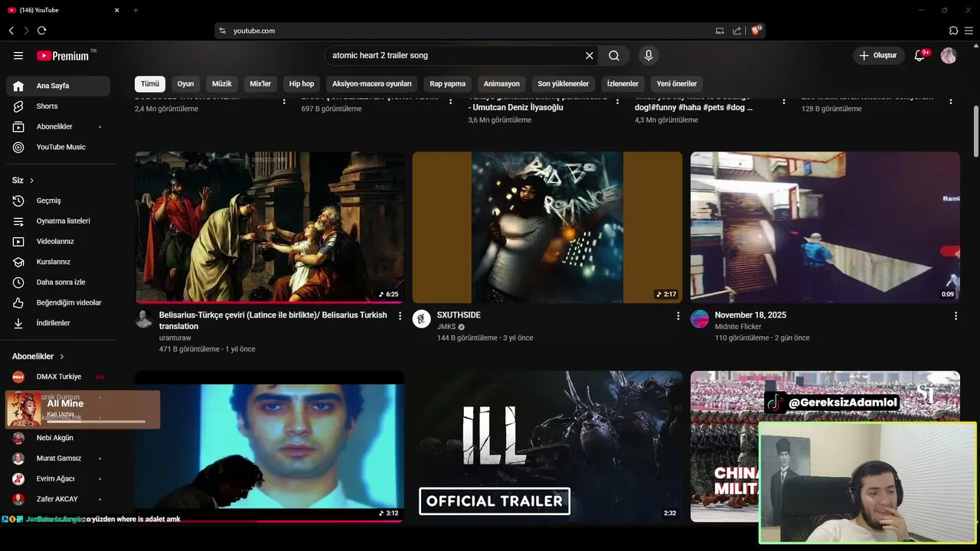The height and width of the screenshot is (551, 980).
Task: Open Oynatma listeleri in the sidebar
Action: click(58, 221)
